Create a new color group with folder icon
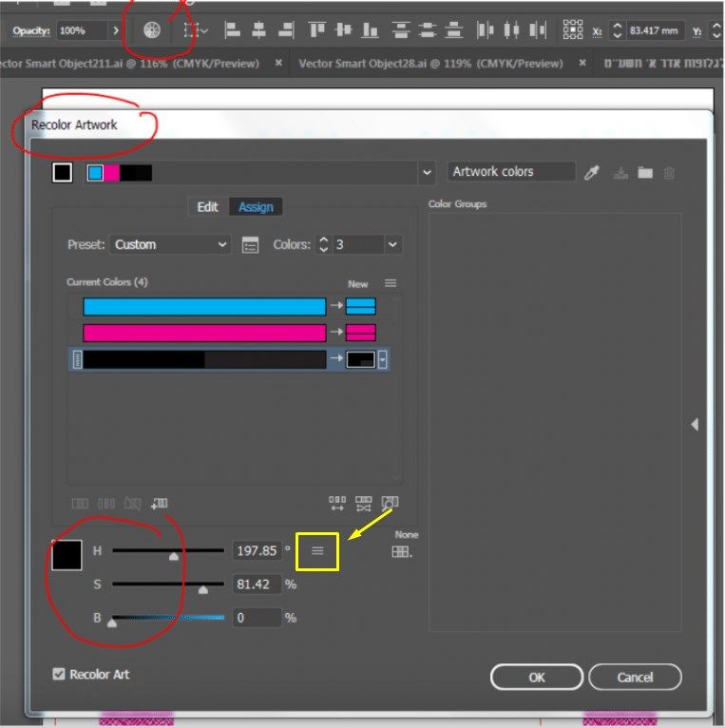Image resolution: width=725 pixels, height=728 pixels. click(x=645, y=173)
